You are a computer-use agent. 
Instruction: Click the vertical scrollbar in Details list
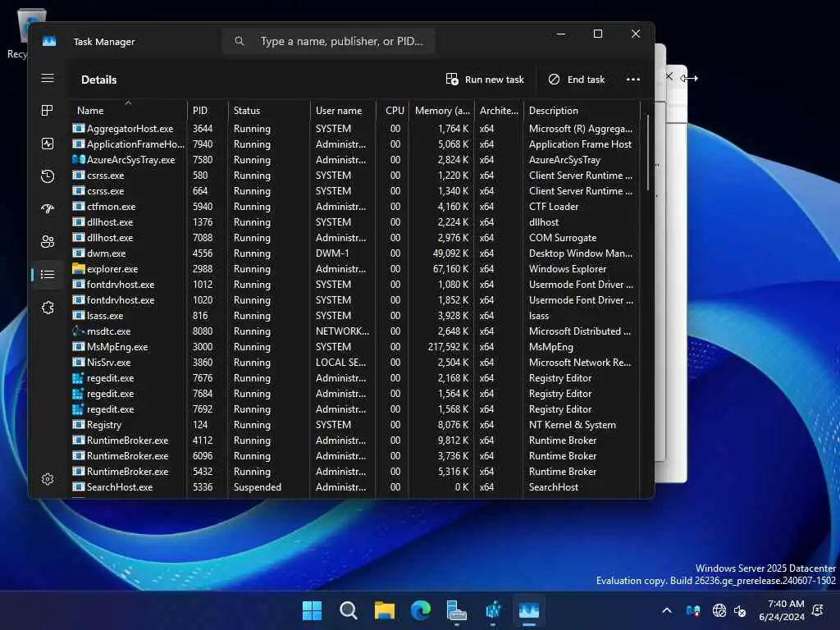tap(648, 153)
